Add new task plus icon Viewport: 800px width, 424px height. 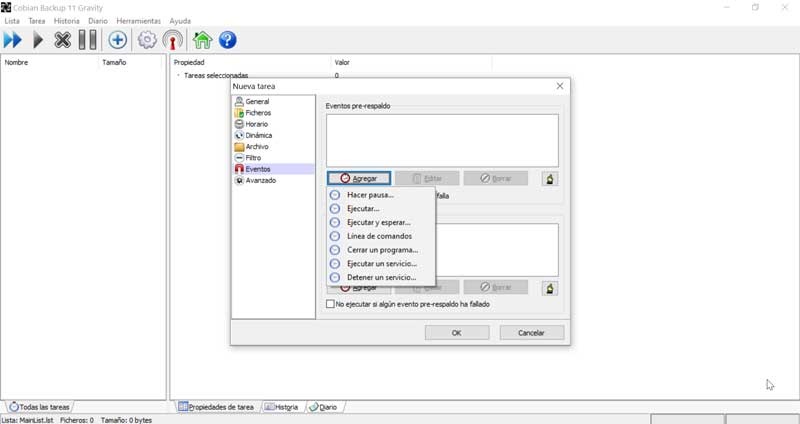117,40
